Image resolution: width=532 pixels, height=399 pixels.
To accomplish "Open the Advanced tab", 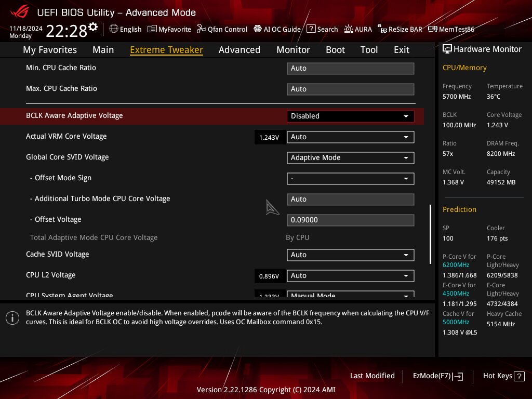I will 240,50.
